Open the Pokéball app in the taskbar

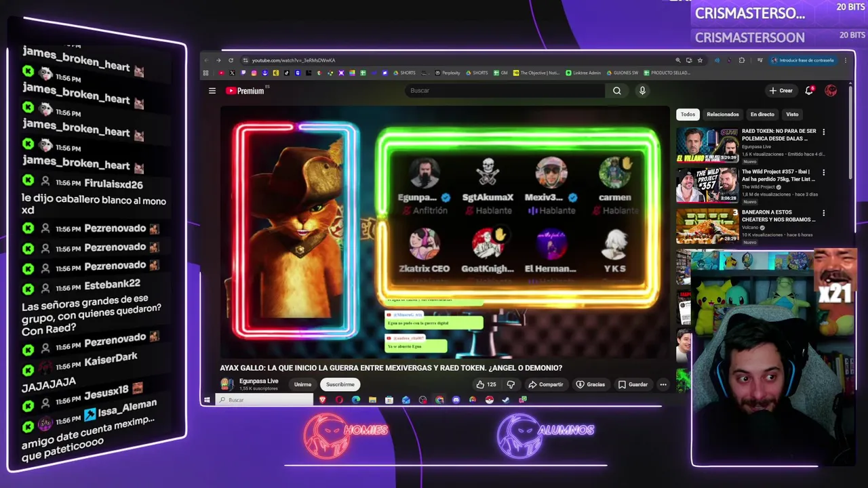point(489,400)
